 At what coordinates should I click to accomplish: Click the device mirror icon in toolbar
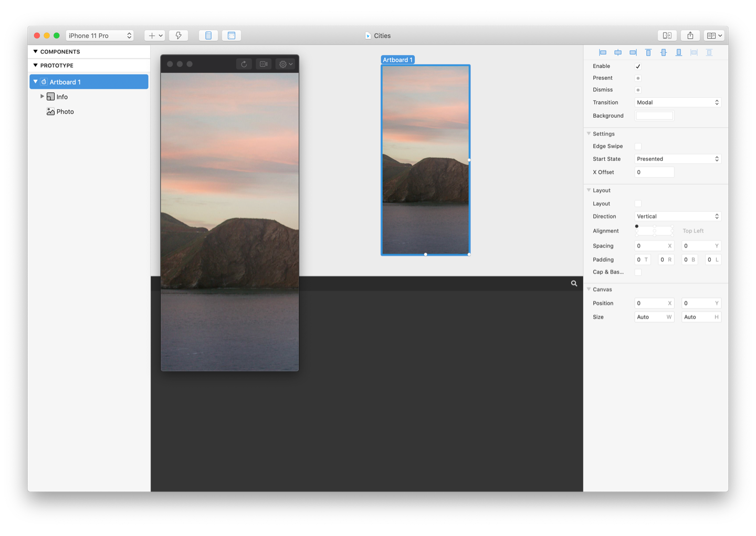pos(667,36)
